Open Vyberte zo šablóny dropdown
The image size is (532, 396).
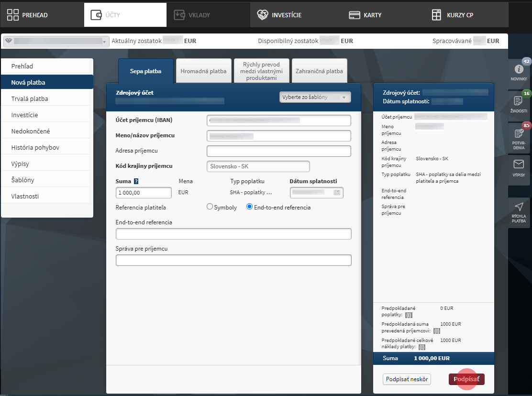tap(315, 97)
